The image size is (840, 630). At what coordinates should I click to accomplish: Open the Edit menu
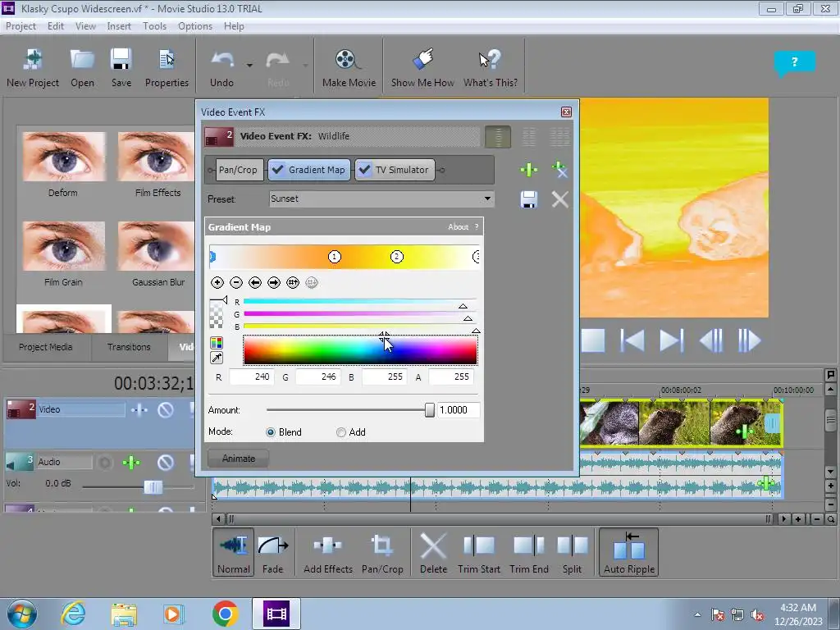click(56, 26)
